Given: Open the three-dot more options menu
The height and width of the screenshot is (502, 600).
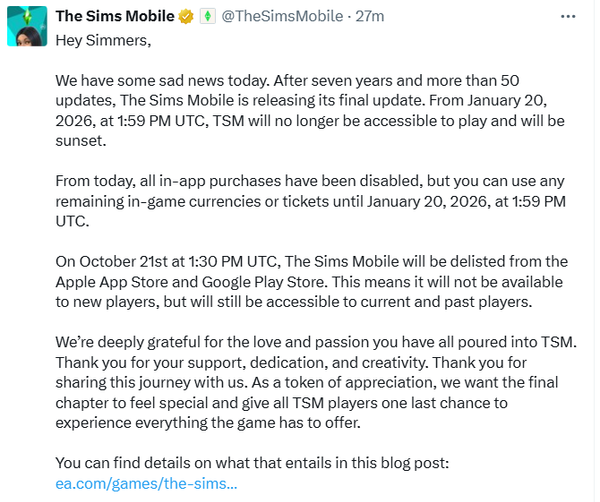Looking at the screenshot, I should pyautogui.click(x=568, y=17).
